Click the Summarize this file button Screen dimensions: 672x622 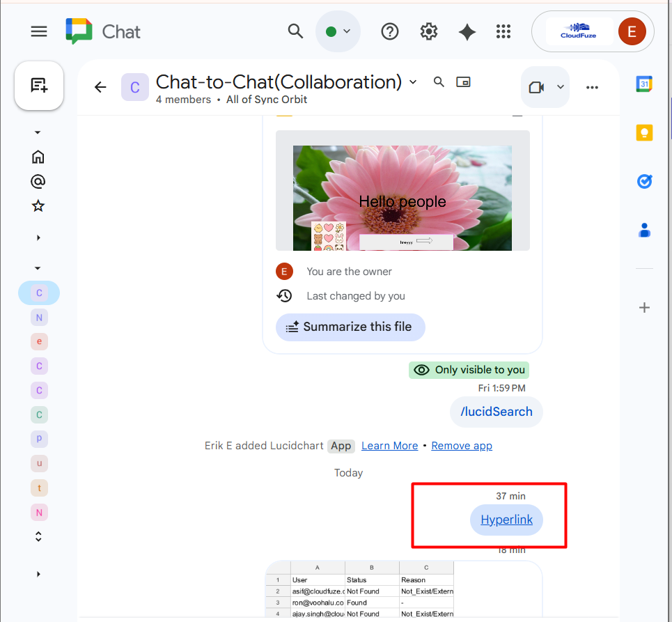click(x=350, y=327)
